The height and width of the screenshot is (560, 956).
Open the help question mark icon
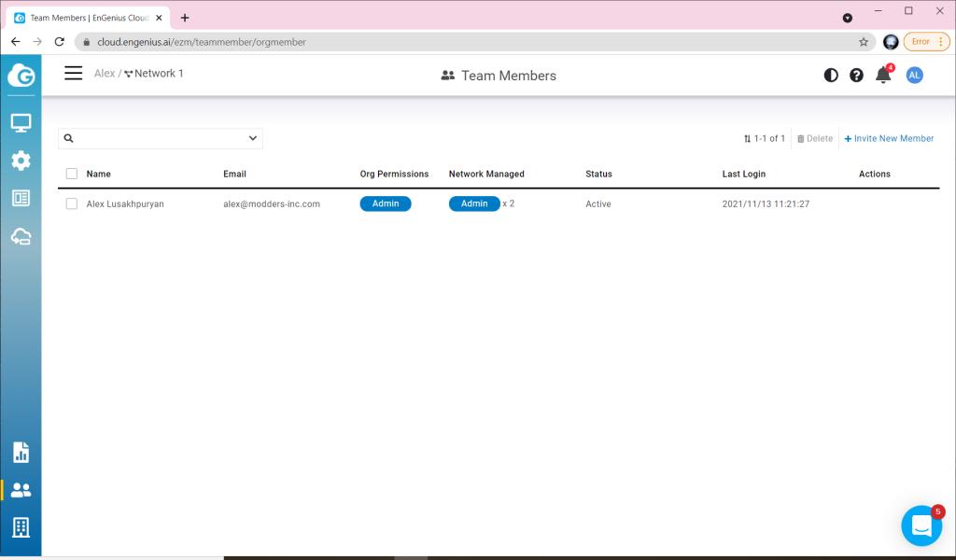(x=857, y=76)
